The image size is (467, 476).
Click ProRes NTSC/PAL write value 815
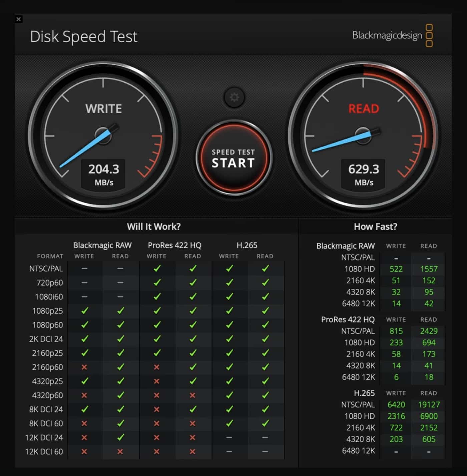396,331
